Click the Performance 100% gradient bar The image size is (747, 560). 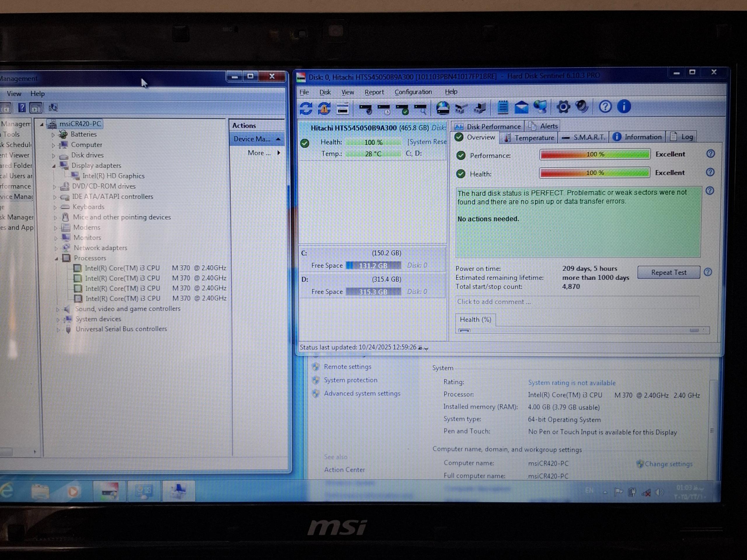point(594,154)
